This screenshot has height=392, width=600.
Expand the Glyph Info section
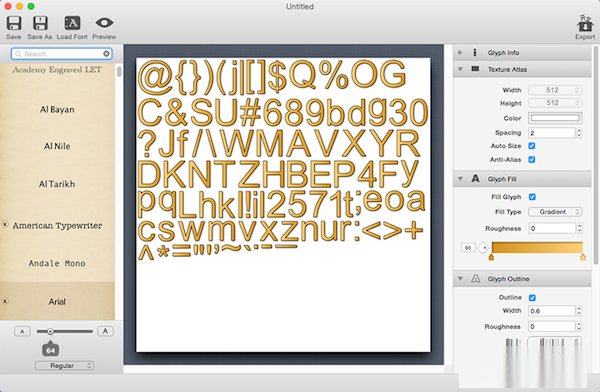point(460,52)
